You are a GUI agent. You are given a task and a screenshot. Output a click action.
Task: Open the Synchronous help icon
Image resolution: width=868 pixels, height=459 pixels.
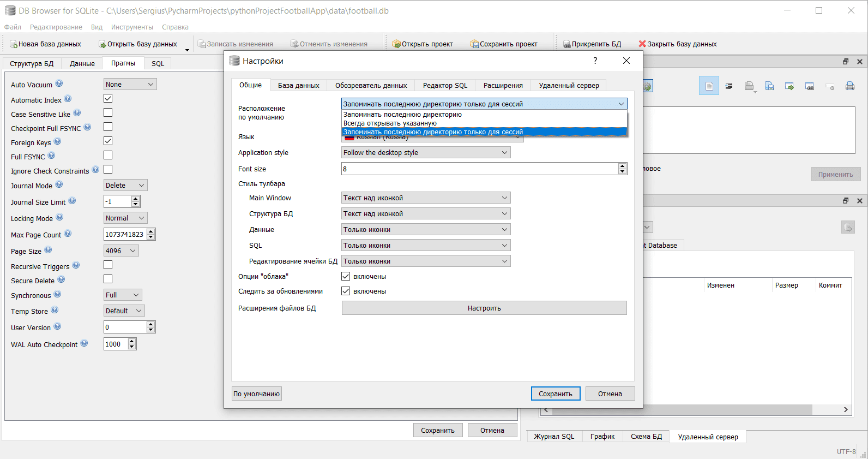[x=57, y=294]
